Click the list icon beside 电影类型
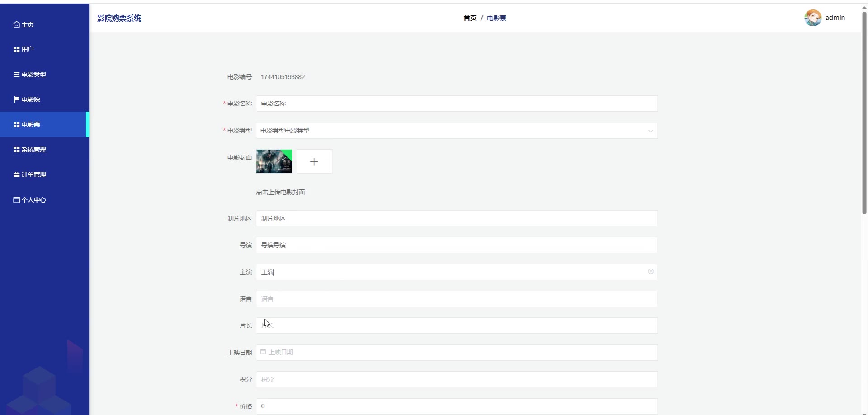 (17, 75)
